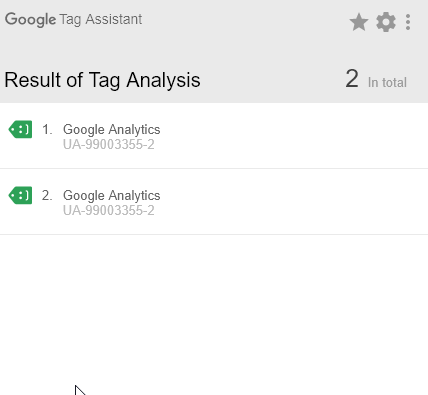Select the first Google Analytics tag title
Viewport: 428px width, 395px height.
[112, 129]
